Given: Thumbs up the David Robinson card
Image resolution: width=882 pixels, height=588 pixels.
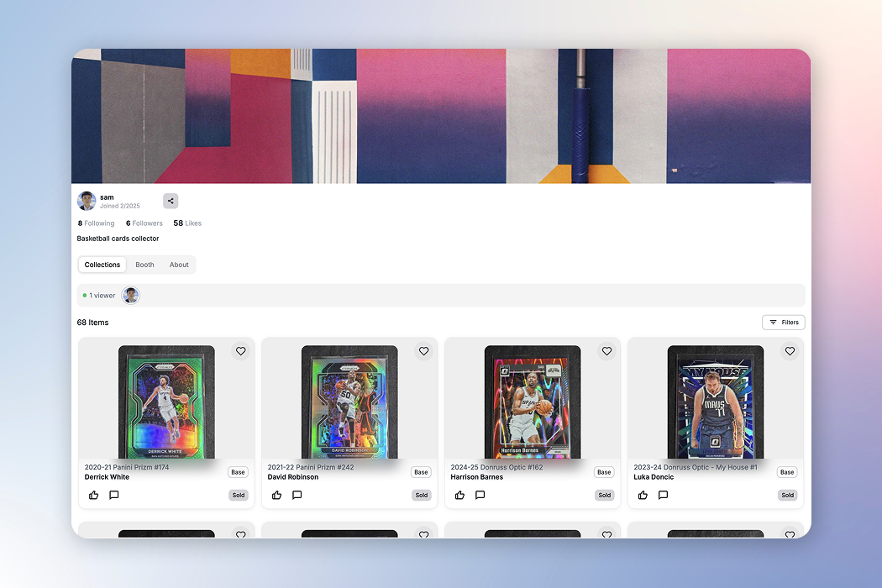Looking at the screenshot, I should tap(276, 495).
